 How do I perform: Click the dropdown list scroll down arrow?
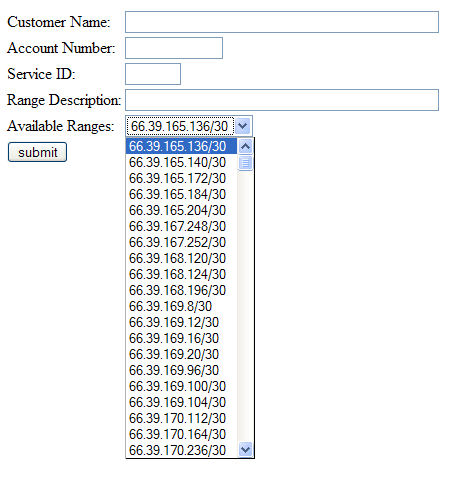(x=246, y=449)
